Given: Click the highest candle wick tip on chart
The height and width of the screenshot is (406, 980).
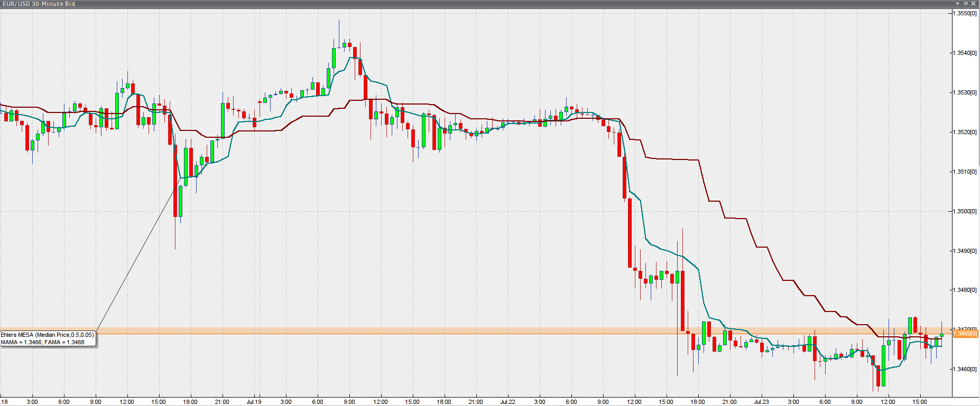Looking at the screenshot, I should point(339,21).
